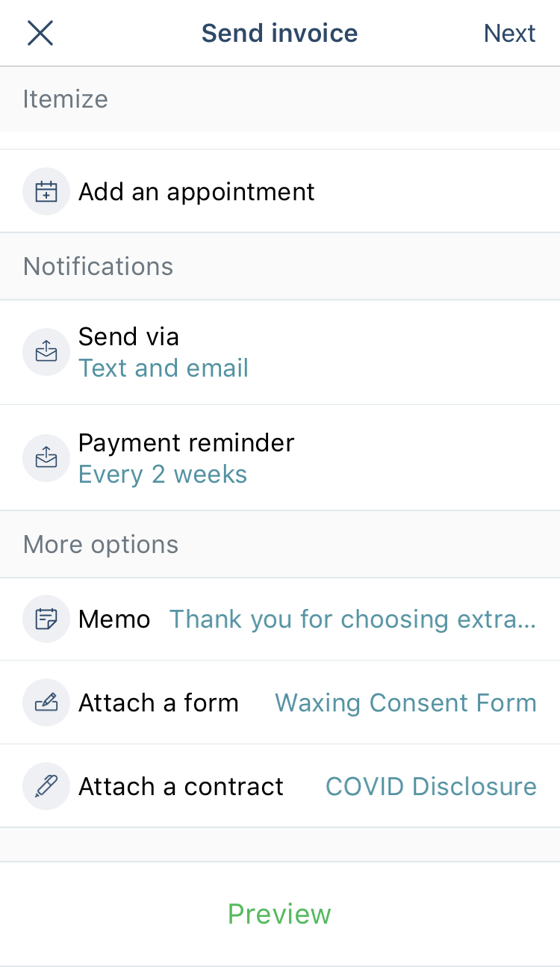Viewport: 560px width, 967px height.
Task: Select Add an appointment row
Action: point(280,191)
